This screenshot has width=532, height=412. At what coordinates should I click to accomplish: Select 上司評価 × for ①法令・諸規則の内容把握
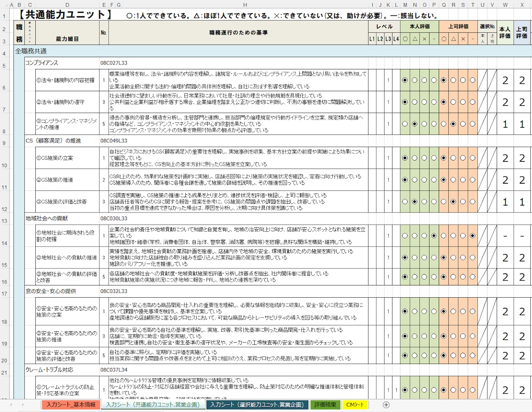(x=463, y=80)
